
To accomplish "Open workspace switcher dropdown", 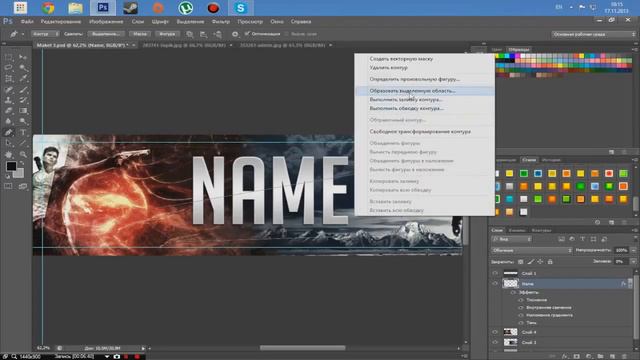I will tap(593, 34).
